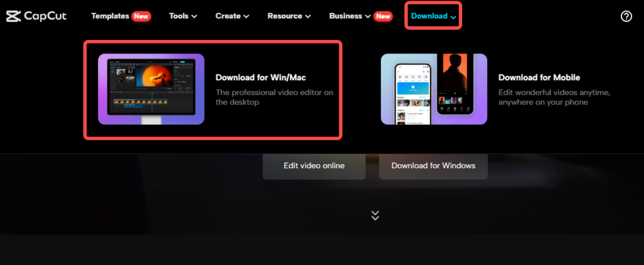
Task: Expand the Tools dropdown menu
Action: click(x=183, y=16)
